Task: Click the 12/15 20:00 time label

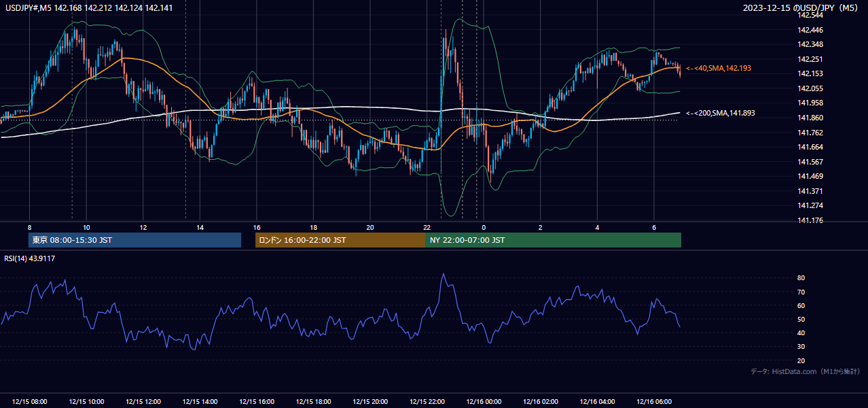Action: (x=370, y=402)
